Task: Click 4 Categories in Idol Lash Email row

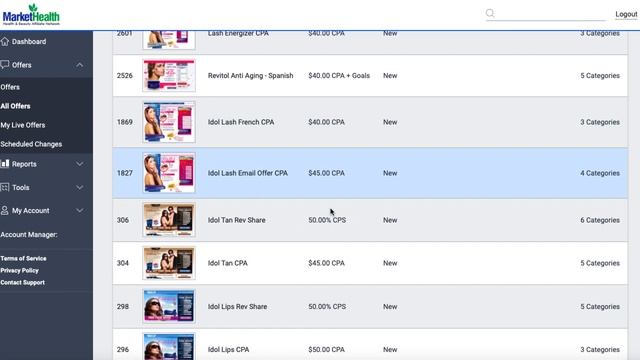Action: tap(600, 173)
